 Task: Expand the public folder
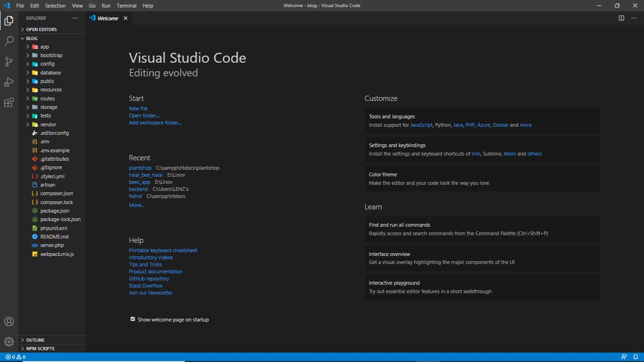[47, 81]
